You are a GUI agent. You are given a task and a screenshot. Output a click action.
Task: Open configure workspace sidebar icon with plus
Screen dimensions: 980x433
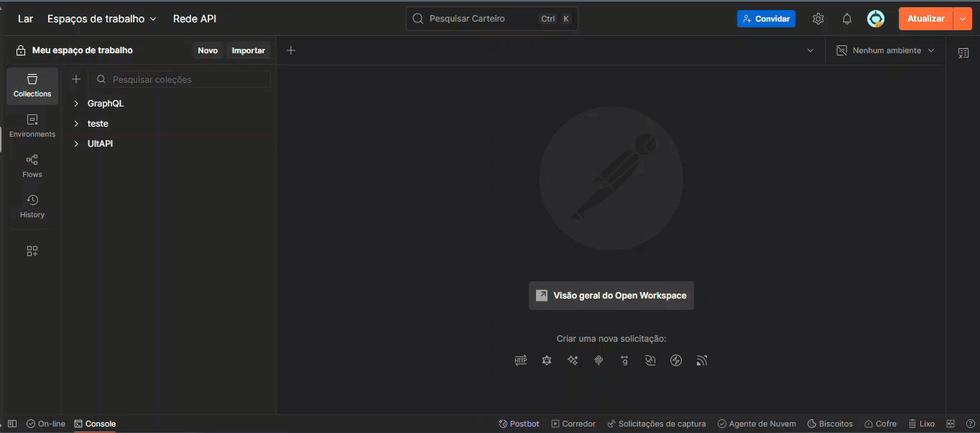click(x=32, y=251)
